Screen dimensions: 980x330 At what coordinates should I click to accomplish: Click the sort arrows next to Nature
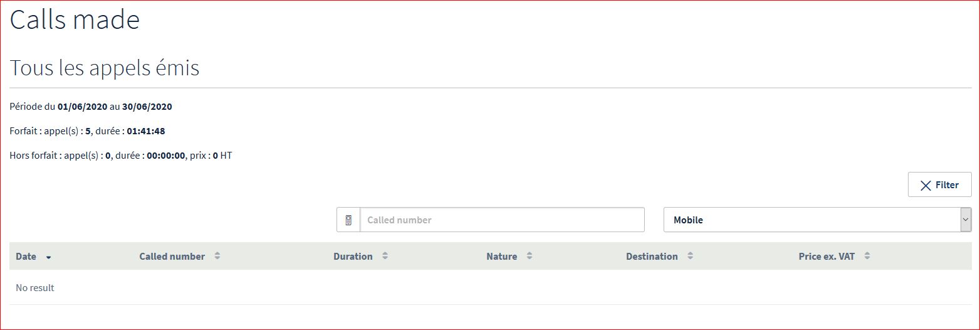[x=529, y=256]
